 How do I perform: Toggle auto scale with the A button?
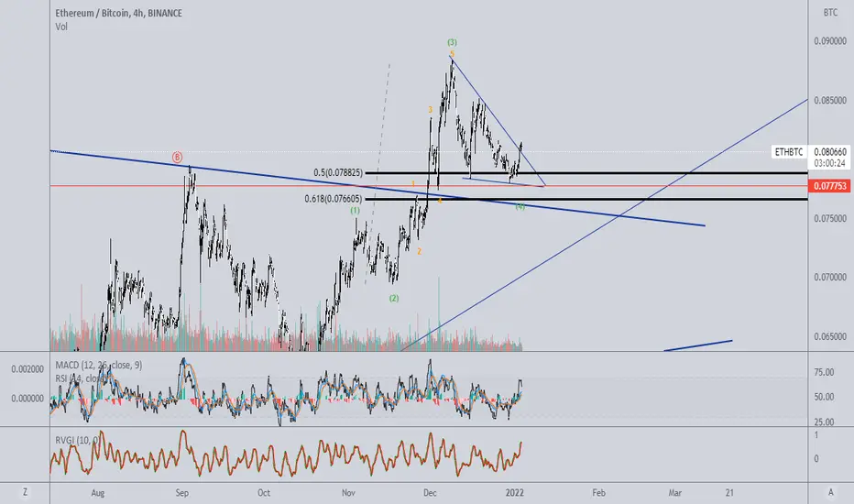830,493
